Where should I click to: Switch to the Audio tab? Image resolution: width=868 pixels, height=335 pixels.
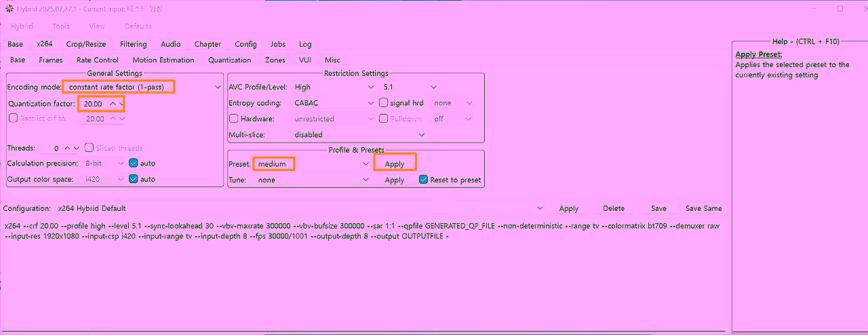[x=171, y=44]
